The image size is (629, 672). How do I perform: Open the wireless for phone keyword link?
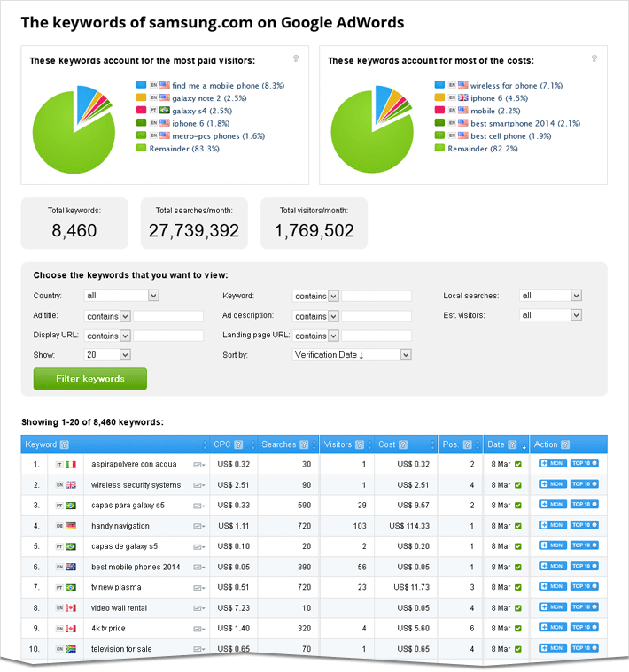point(516,86)
